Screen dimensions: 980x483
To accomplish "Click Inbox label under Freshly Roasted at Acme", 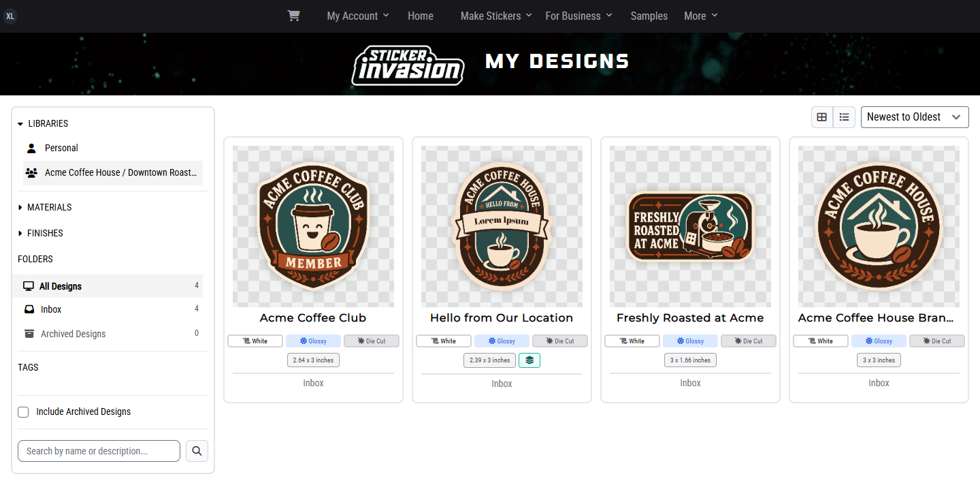I will (x=690, y=383).
